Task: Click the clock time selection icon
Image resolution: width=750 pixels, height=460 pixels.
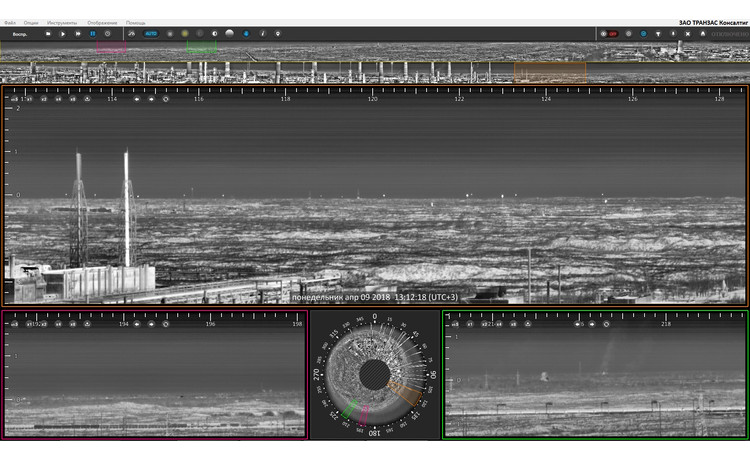Action: tap(108, 34)
